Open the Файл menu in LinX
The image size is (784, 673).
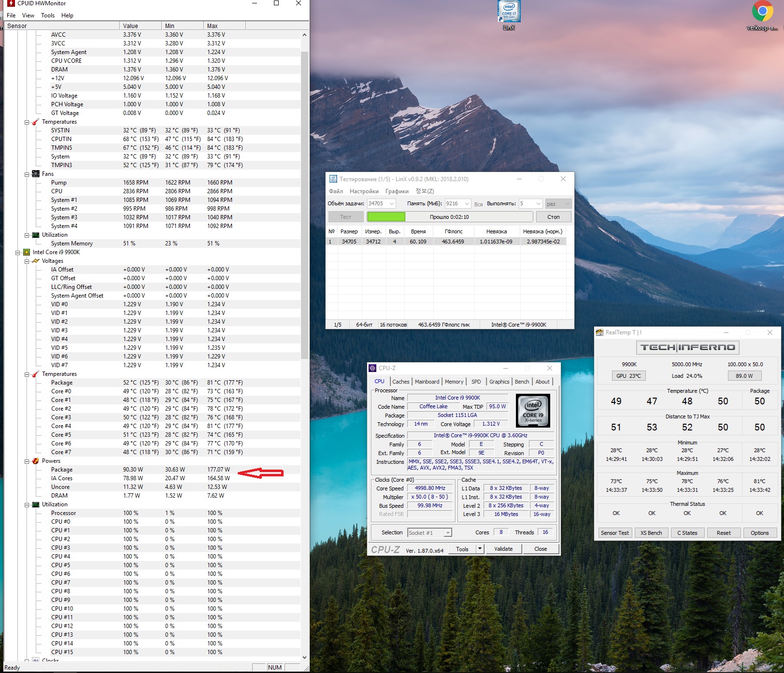(336, 191)
